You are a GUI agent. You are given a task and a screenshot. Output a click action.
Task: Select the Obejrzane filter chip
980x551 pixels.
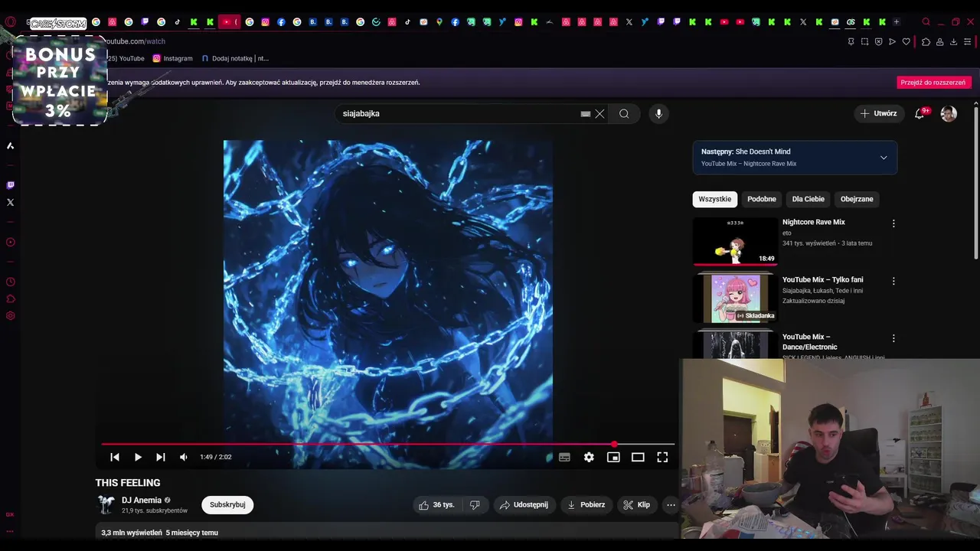point(857,199)
